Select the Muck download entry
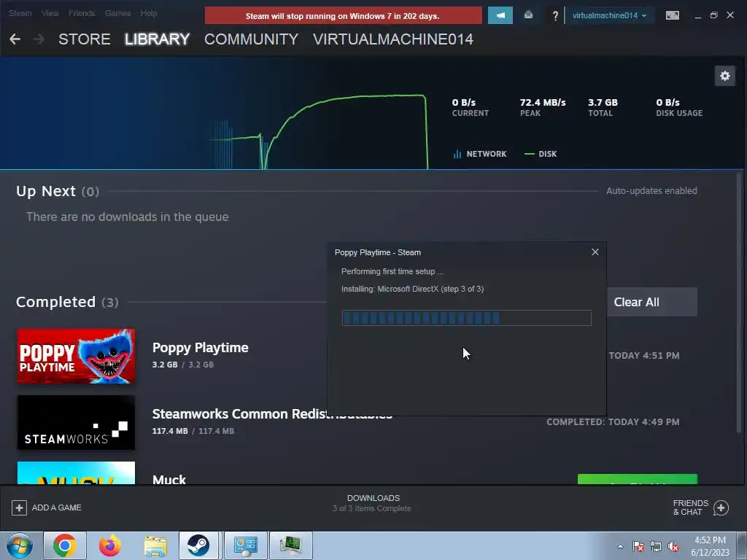Viewport: 747px width, 560px height. tap(169, 478)
